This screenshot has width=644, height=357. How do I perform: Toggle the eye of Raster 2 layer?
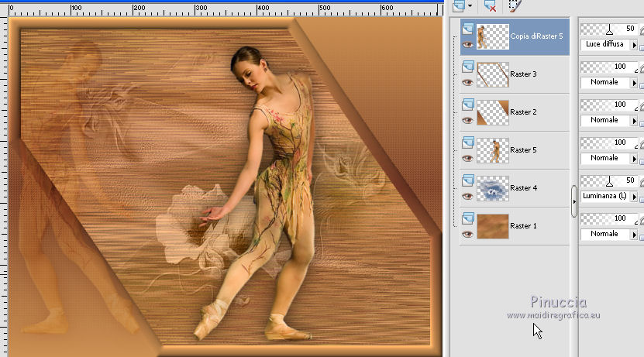click(467, 121)
